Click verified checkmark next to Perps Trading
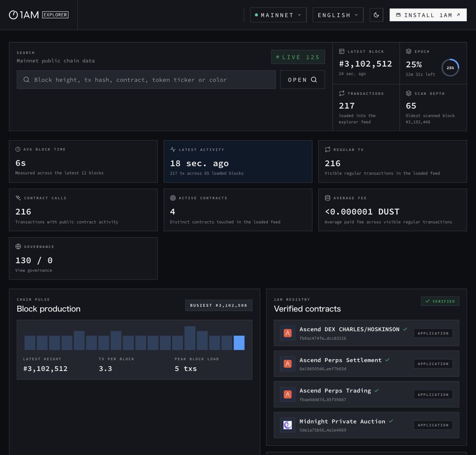This screenshot has width=476, height=455. coord(377,390)
